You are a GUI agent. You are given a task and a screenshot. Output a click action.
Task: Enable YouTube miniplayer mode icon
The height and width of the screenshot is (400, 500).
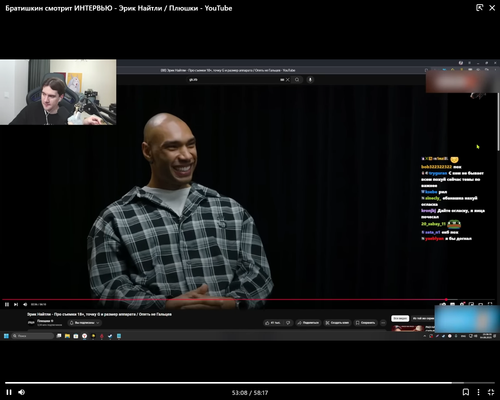point(471,304)
